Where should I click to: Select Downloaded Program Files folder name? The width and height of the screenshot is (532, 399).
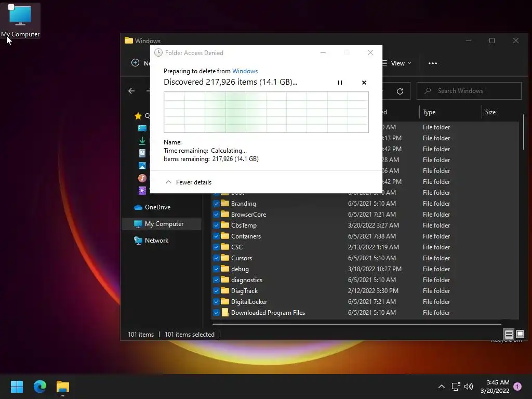(x=268, y=312)
